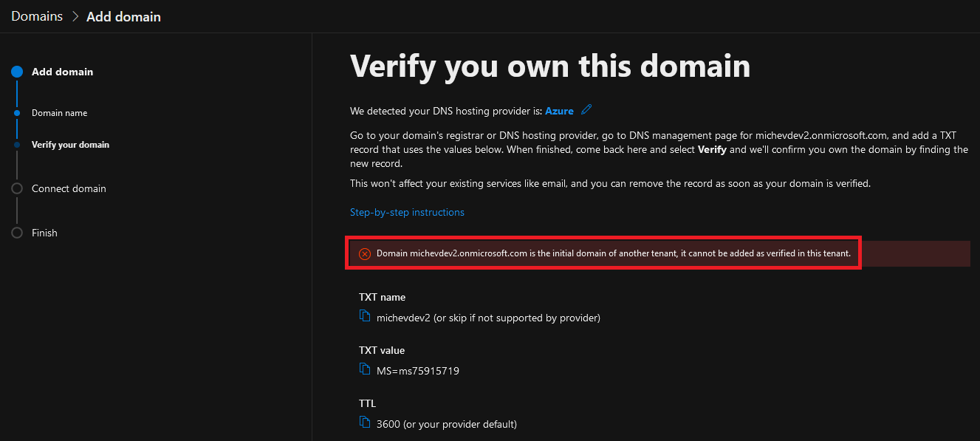Screen dimensions: 980x441
Task: Click the initial domain error message text
Action: click(613, 253)
